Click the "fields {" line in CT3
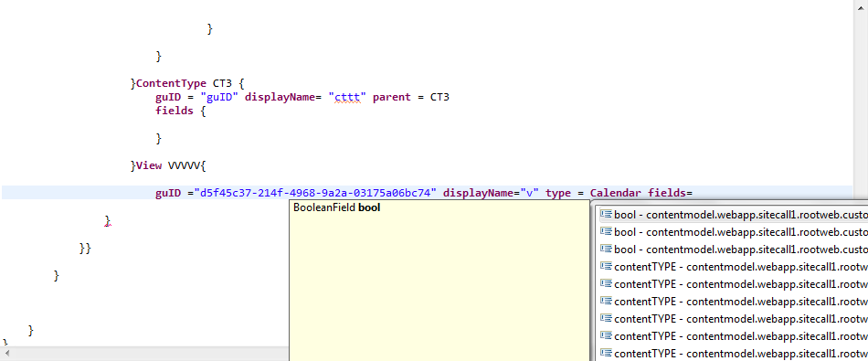 pyautogui.click(x=181, y=111)
